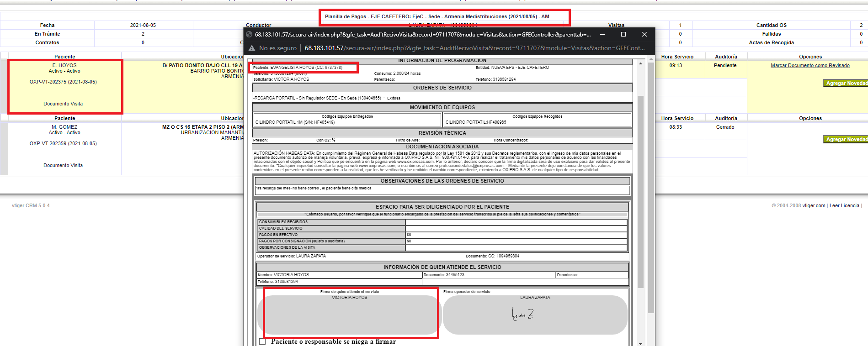Click the 'No es seguro' warning triangle icon
Screen dimensions: 868x346
point(252,48)
